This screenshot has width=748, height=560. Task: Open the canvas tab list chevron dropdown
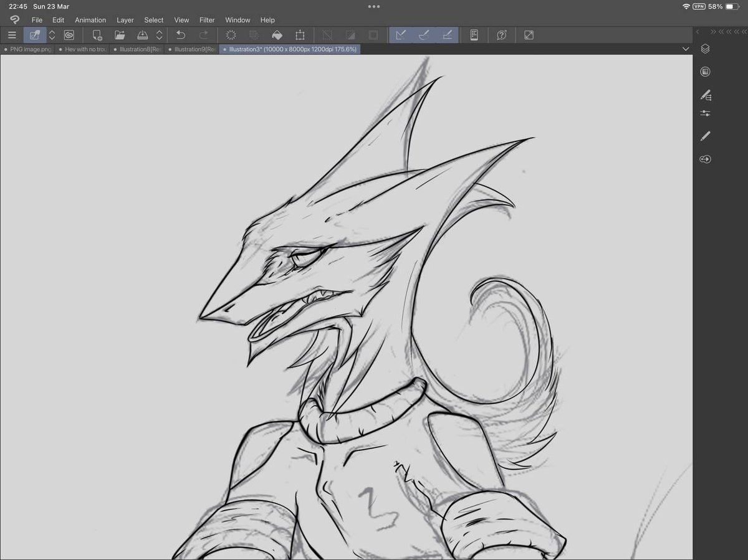[x=686, y=49]
